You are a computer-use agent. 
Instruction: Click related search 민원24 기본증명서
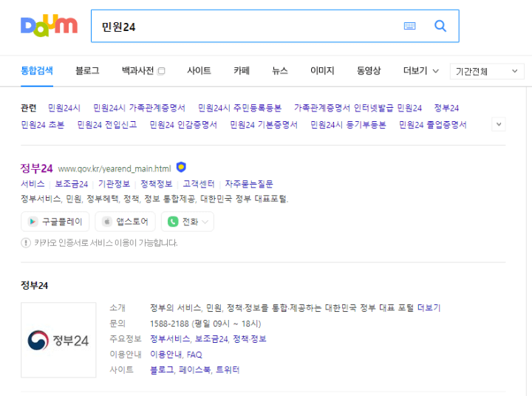264,125
